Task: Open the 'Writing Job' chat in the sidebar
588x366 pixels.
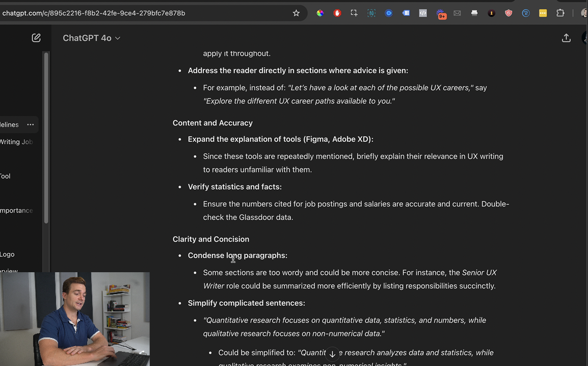Action: click(x=16, y=142)
